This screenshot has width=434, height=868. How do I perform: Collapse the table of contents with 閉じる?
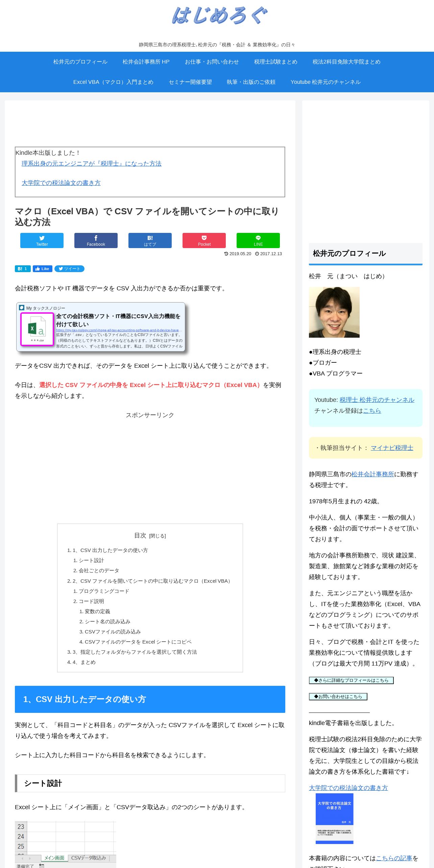pyautogui.click(x=158, y=536)
